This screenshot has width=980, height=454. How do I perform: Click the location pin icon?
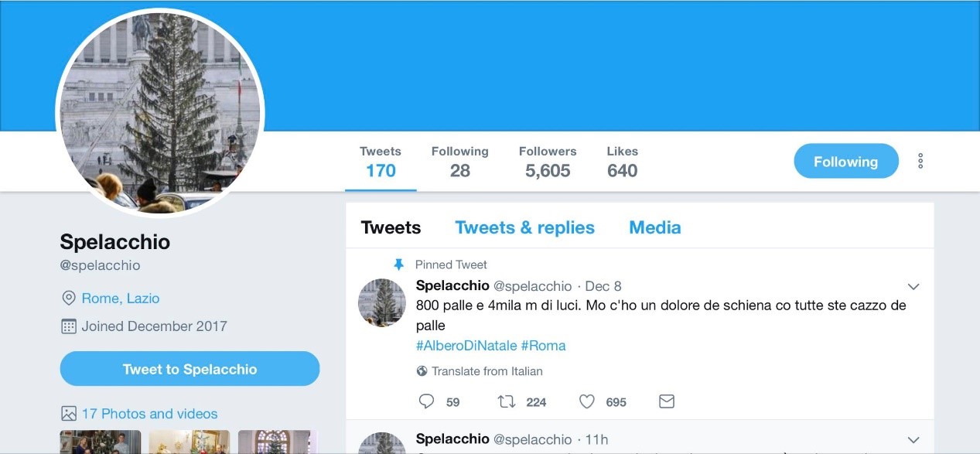[69, 299]
